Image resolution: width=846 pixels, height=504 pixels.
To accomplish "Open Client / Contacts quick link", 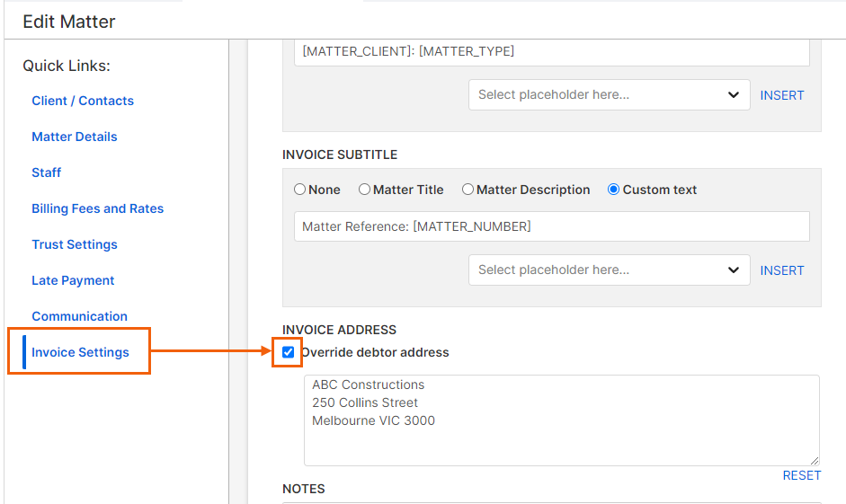I will [83, 101].
